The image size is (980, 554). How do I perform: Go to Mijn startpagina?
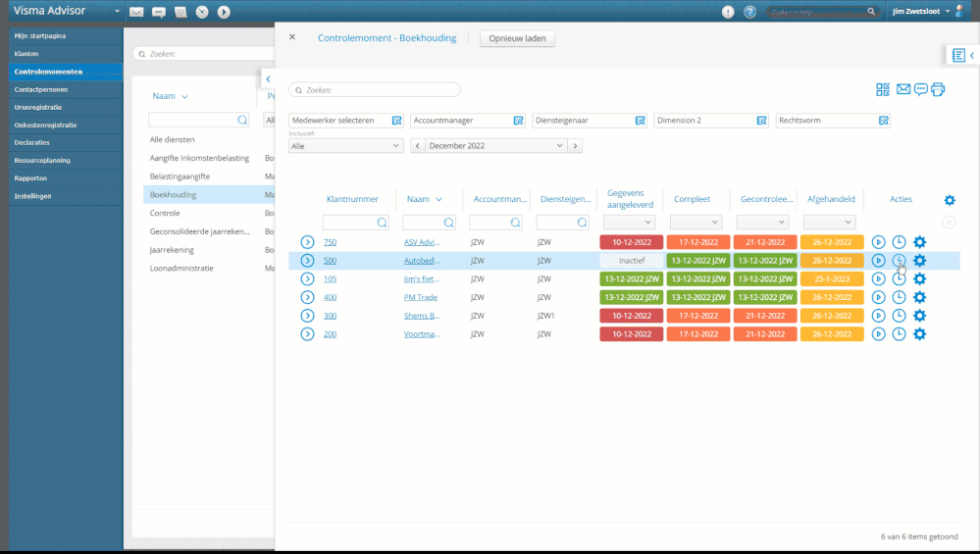click(40, 35)
